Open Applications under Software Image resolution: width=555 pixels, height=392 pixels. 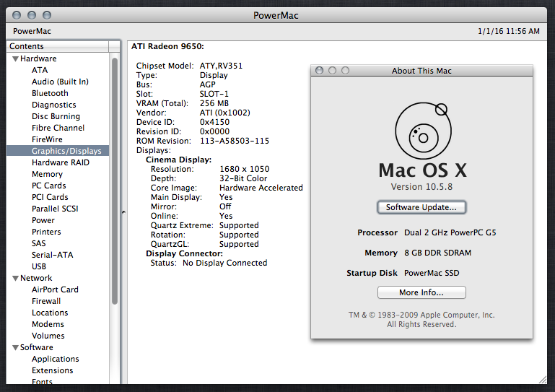pyautogui.click(x=55, y=359)
